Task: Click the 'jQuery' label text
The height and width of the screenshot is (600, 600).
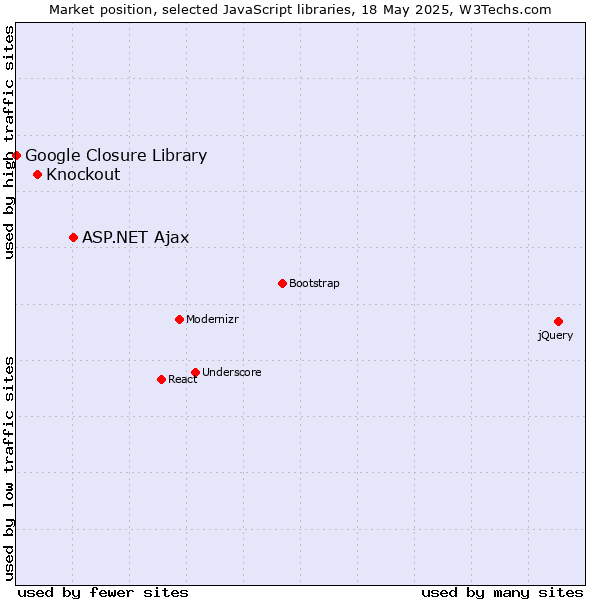Action: [555, 336]
